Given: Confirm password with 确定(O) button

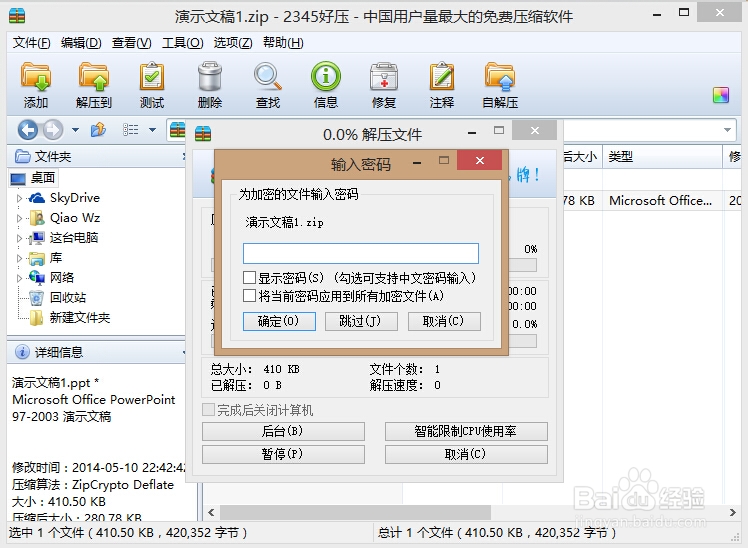Looking at the screenshot, I should [279, 321].
